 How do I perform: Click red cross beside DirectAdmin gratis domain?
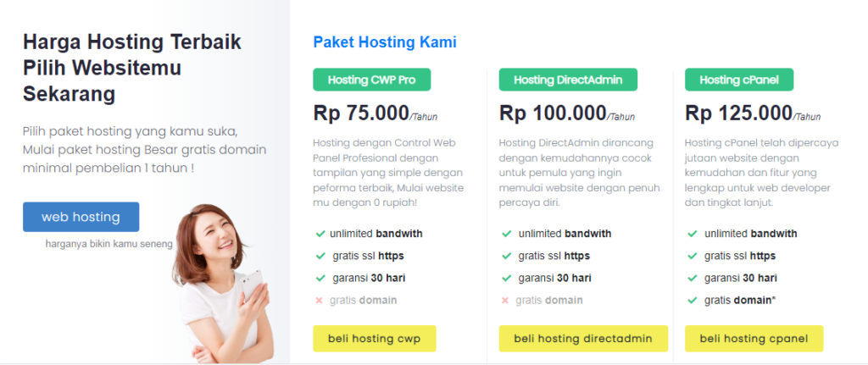pyautogui.click(x=505, y=301)
